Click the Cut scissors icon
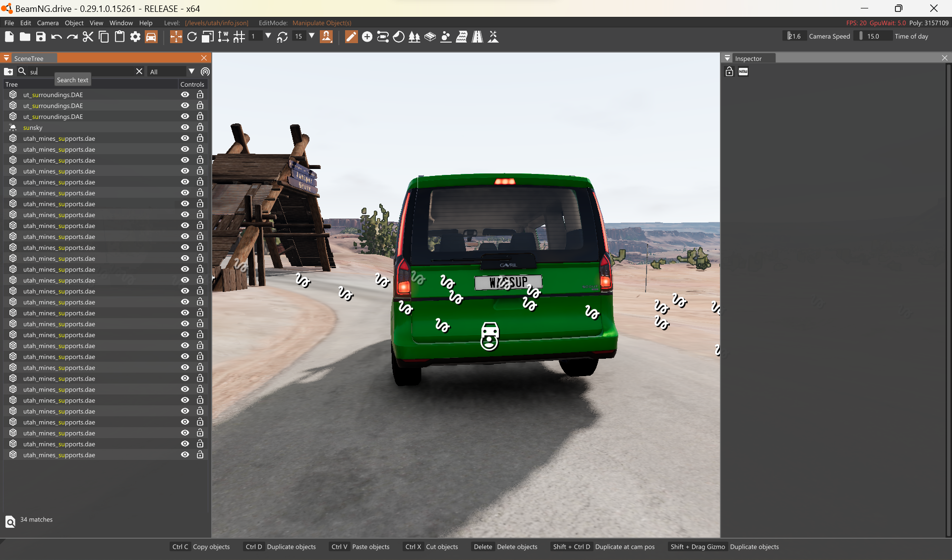 click(88, 37)
